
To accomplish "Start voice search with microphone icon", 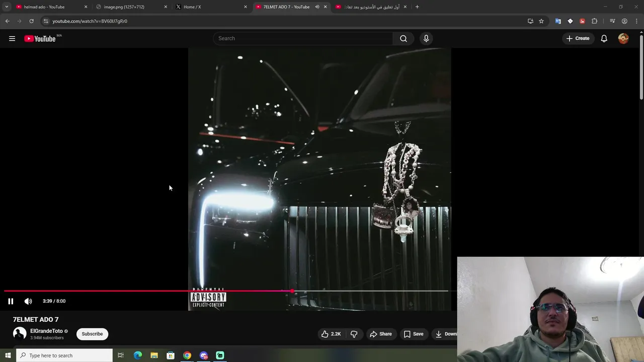I will 426,39.
